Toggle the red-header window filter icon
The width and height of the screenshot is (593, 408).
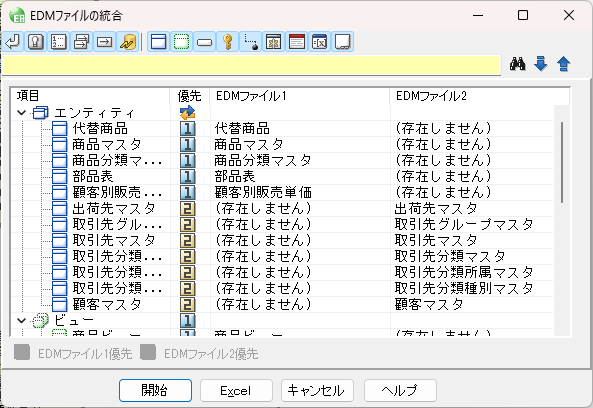pos(297,42)
